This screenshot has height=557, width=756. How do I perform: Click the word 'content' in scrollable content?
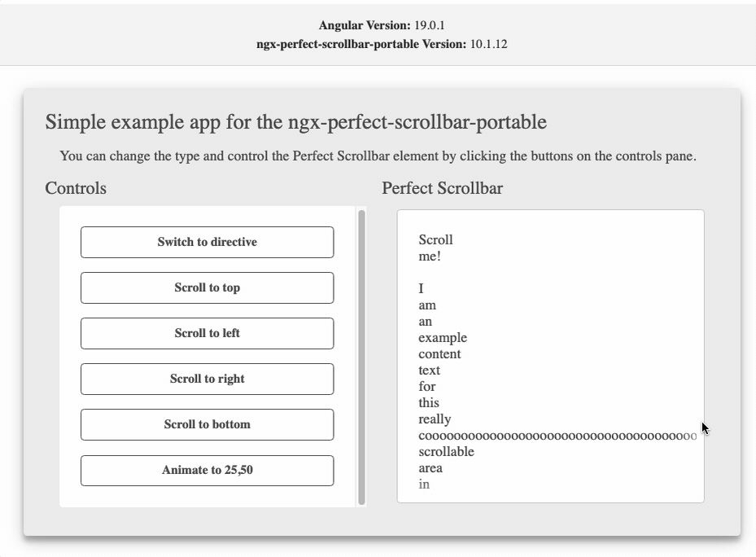[439, 353]
